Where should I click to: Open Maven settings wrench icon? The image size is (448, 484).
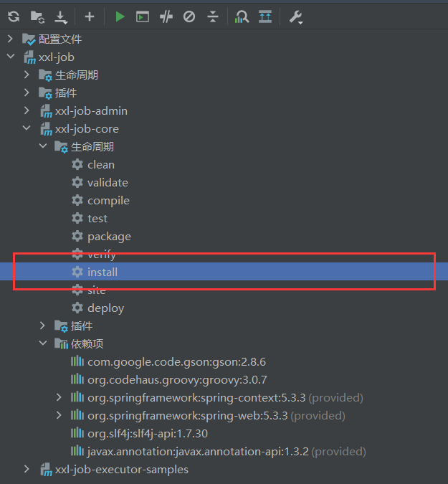coord(296,17)
